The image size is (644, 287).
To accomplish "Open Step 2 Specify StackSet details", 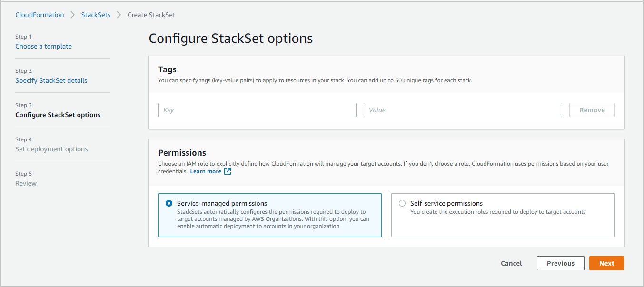I will tap(51, 80).
